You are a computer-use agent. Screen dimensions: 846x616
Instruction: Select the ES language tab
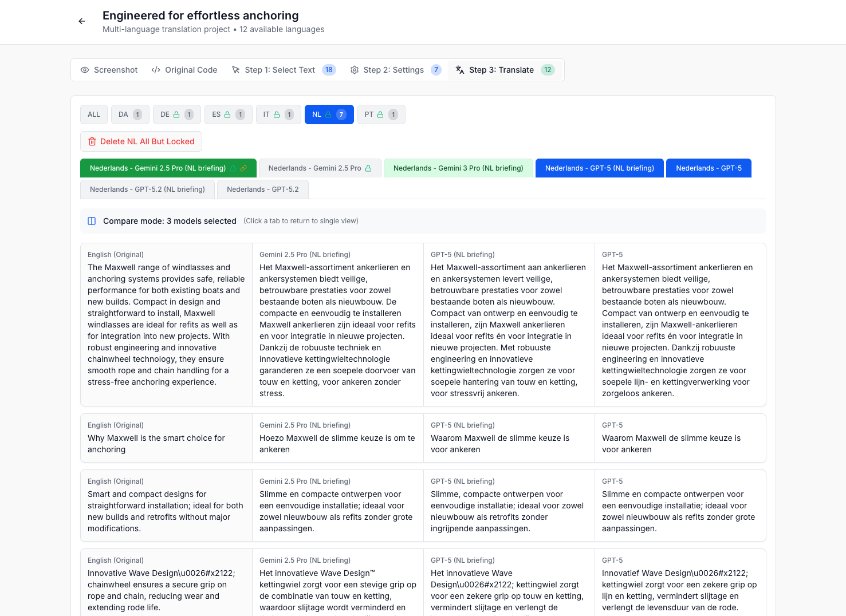pyautogui.click(x=229, y=114)
